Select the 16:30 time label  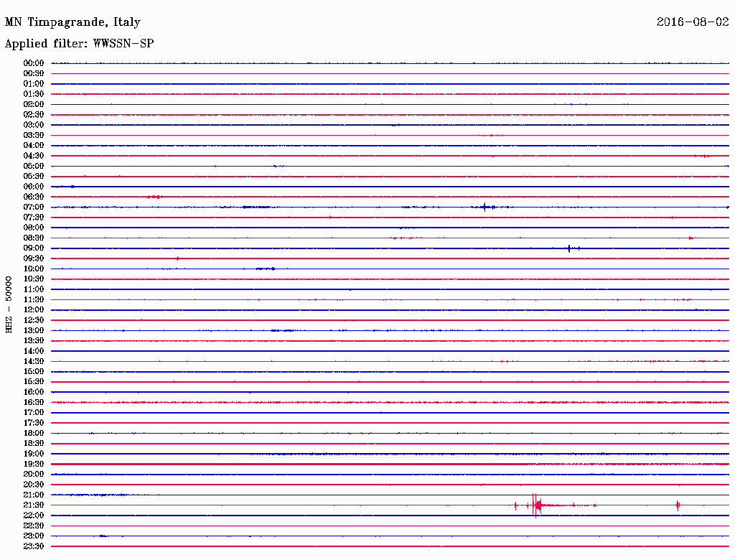click(34, 402)
